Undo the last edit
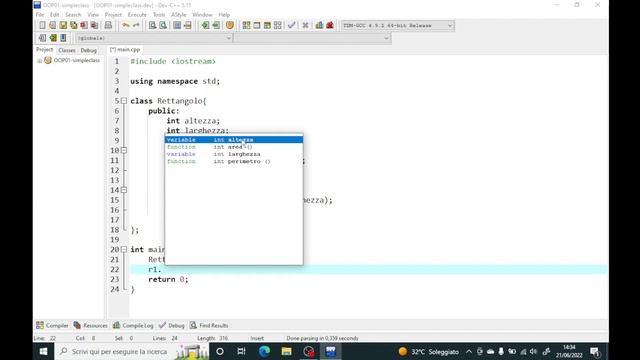 (x=126, y=25)
